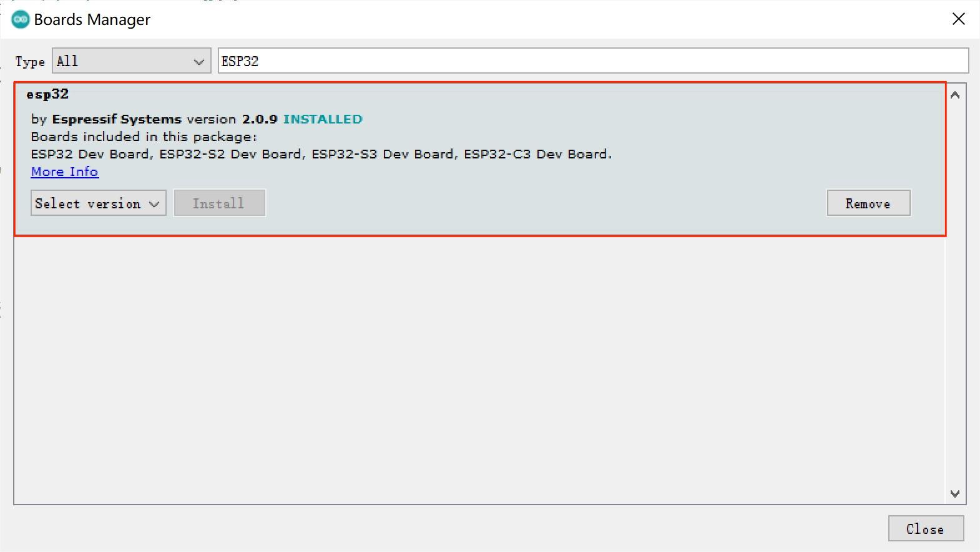Click the Arduino logo icon in title bar
Viewport: 980px width, 552px height.
pyautogui.click(x=21, y=19)
